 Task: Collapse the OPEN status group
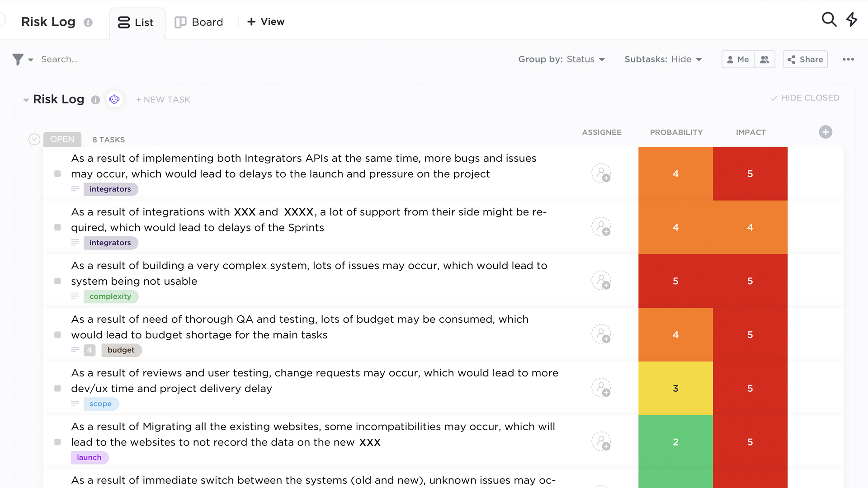point(34,139)
